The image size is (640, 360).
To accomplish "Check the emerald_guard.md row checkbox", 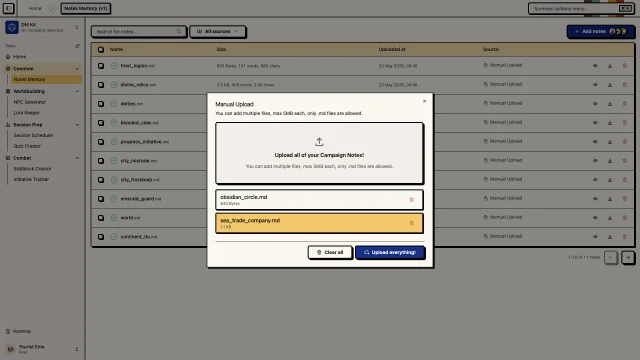I will click(x=101, y=199).
